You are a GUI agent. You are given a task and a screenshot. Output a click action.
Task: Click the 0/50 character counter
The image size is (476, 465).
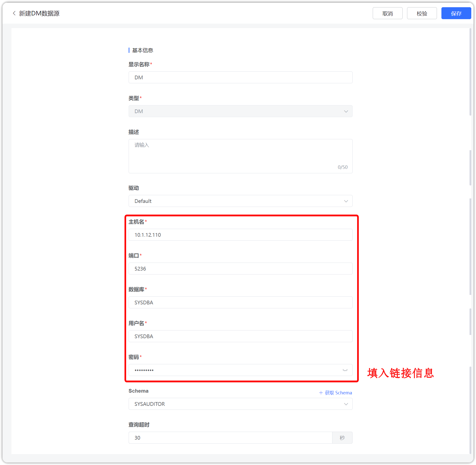(x=343, y=167)
